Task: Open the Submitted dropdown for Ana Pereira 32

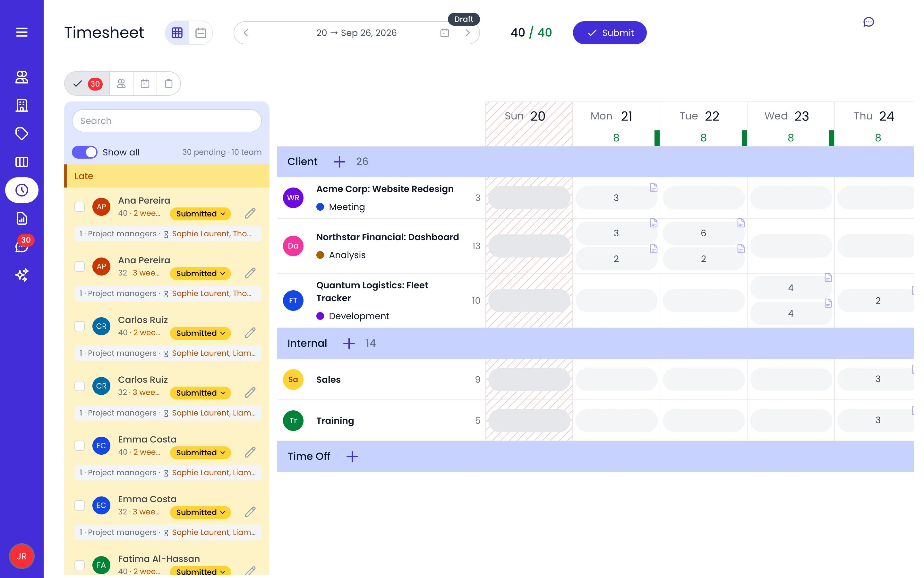Action: [201, 273]
